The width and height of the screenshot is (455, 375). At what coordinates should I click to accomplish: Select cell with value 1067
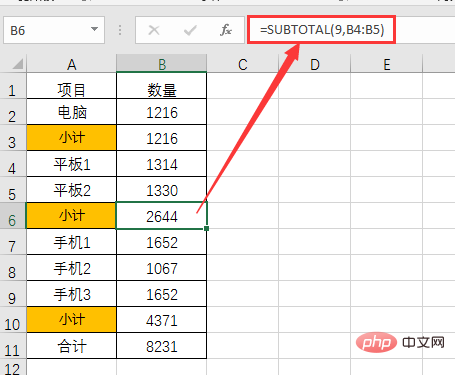[162, 268]
